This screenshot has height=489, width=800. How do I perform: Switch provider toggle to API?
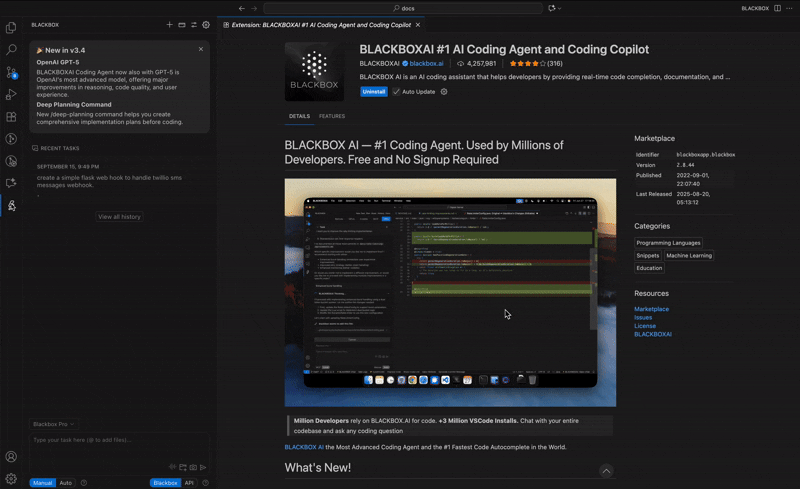[x=189, y=483]
